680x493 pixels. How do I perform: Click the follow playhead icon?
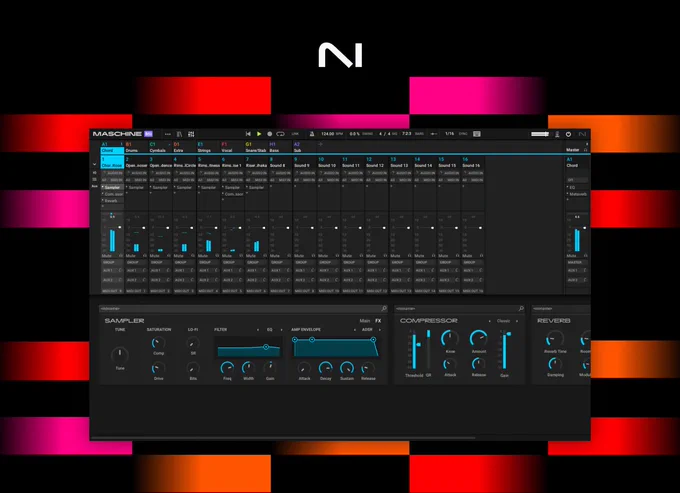pos(434,134)
